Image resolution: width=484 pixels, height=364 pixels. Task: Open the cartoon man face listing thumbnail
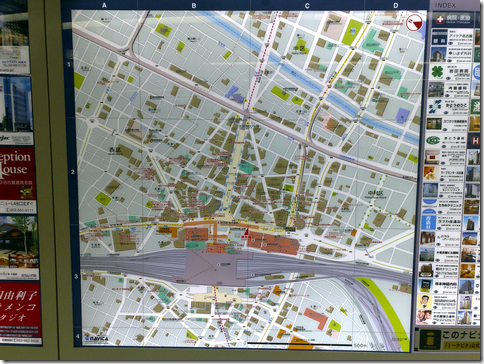tap(425, 302)
